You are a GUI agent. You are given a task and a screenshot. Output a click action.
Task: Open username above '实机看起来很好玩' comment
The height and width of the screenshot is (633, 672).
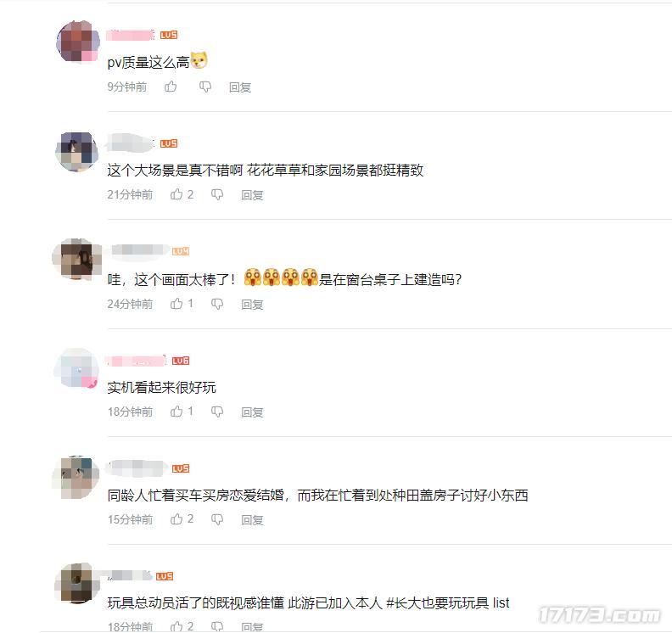pos(136,361)
